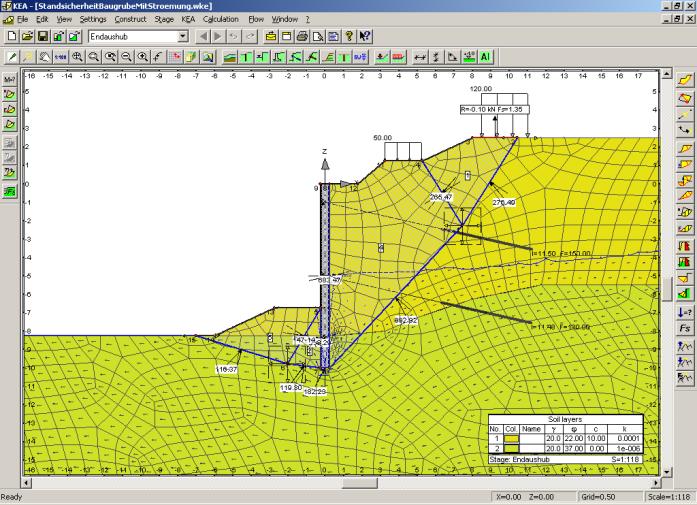Image resolution: width=697 pixels, height=505 pixels.
Task: Open the Endaushub stage dropdown
Action: [x=183, y=36]
